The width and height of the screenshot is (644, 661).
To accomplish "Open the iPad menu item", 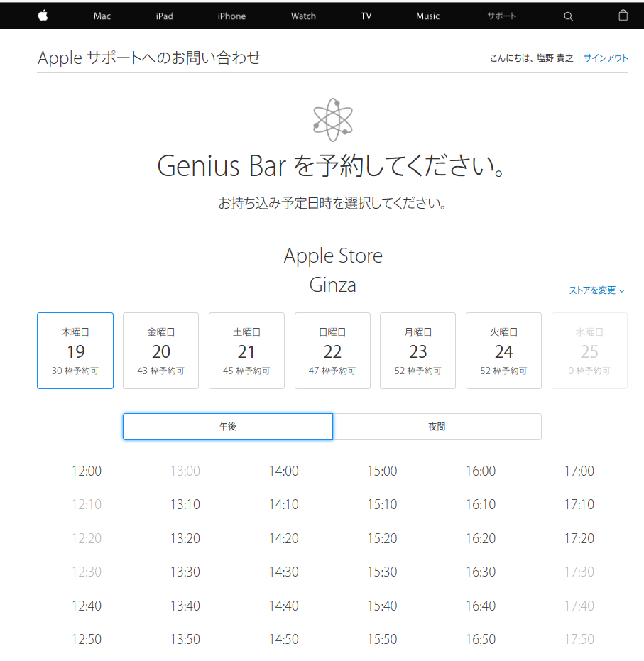I will coord(164,16).
